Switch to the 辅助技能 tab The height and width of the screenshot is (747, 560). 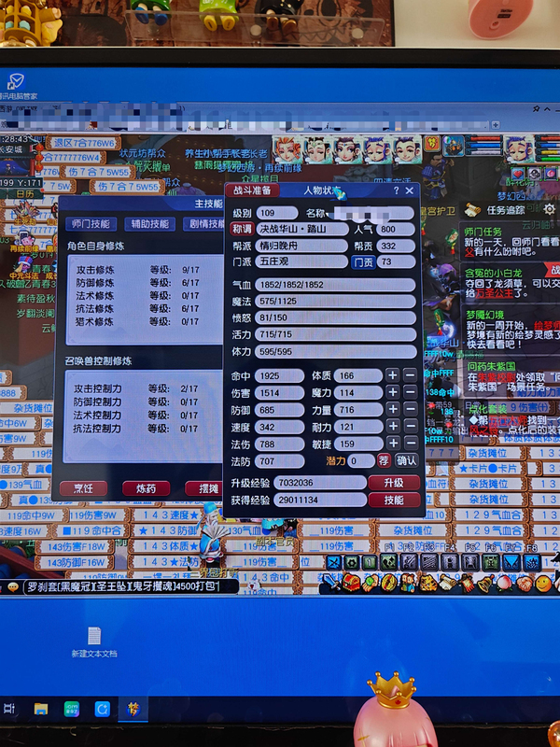(149, 224)
